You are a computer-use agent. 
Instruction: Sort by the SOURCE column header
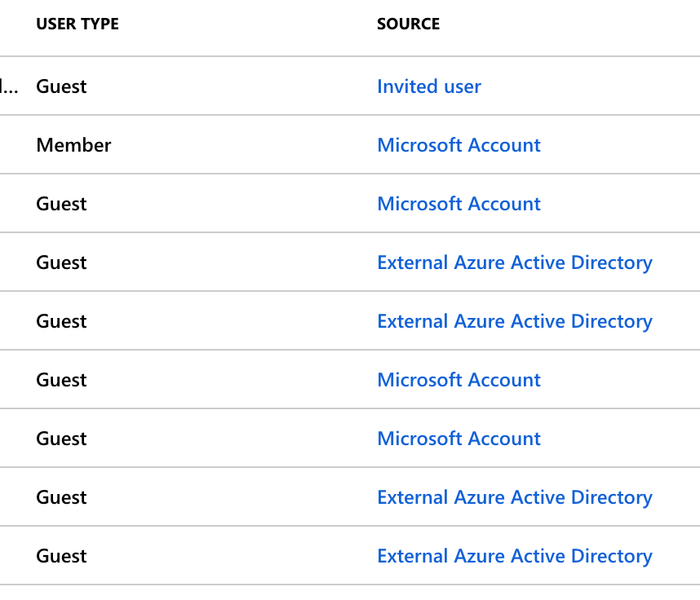point(408,24)
